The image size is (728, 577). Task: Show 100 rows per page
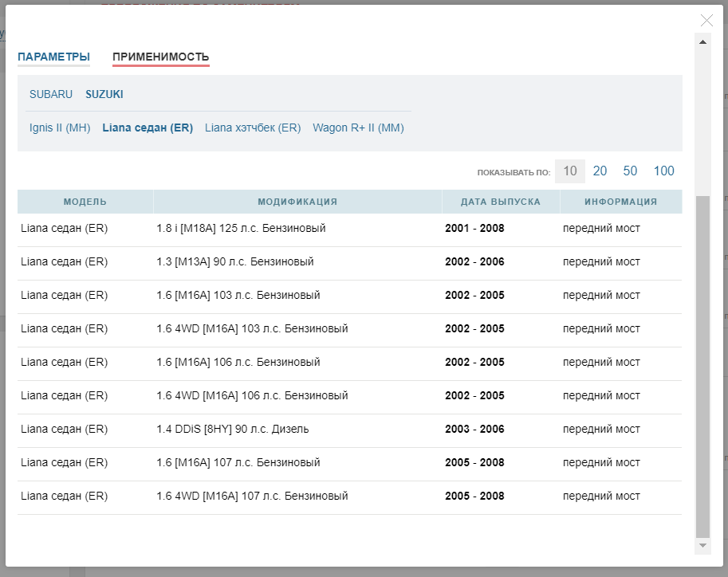click(x=663, y=171)
